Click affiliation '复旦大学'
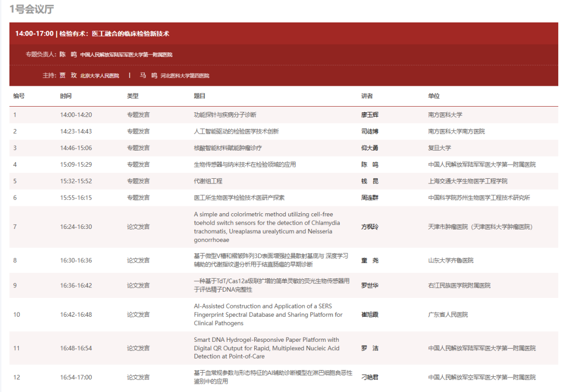Viewport: 565px width, 392px height. click(x=439, y=148)
